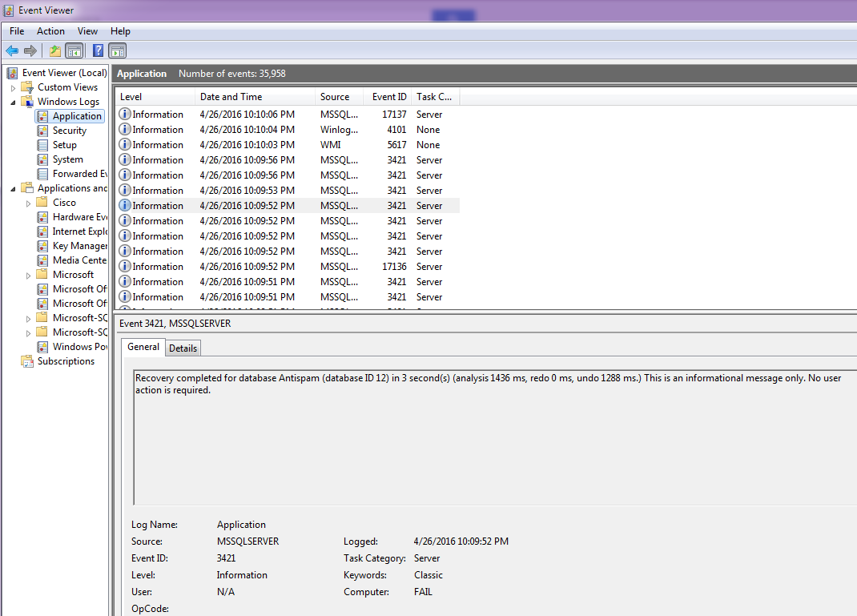857x616 pixels.
Task: Click the Up one level folder icon
Action: (54, 51)
